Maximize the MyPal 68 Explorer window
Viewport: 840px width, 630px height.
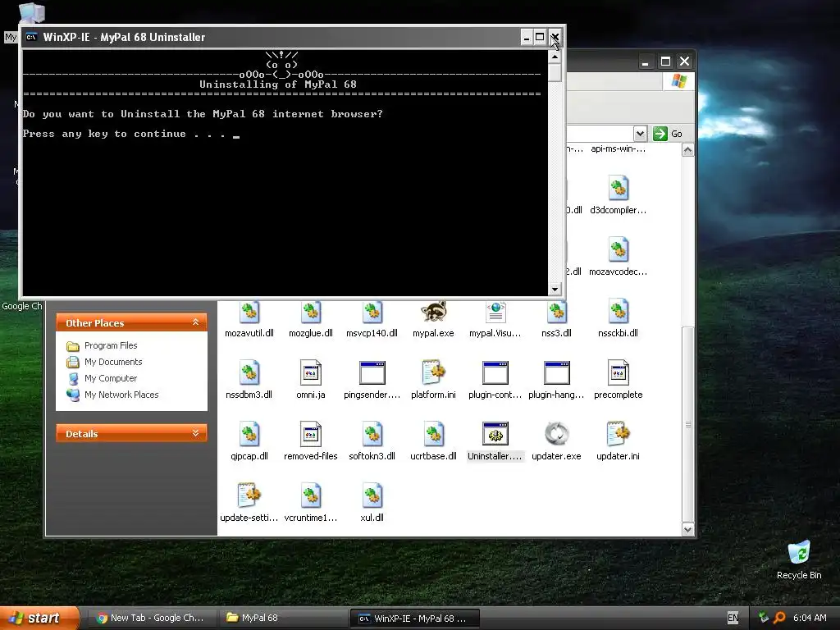pos(665,62)
